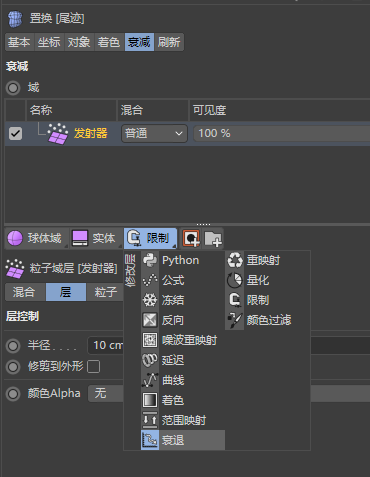Click the add folder icon

click(213, 239)
